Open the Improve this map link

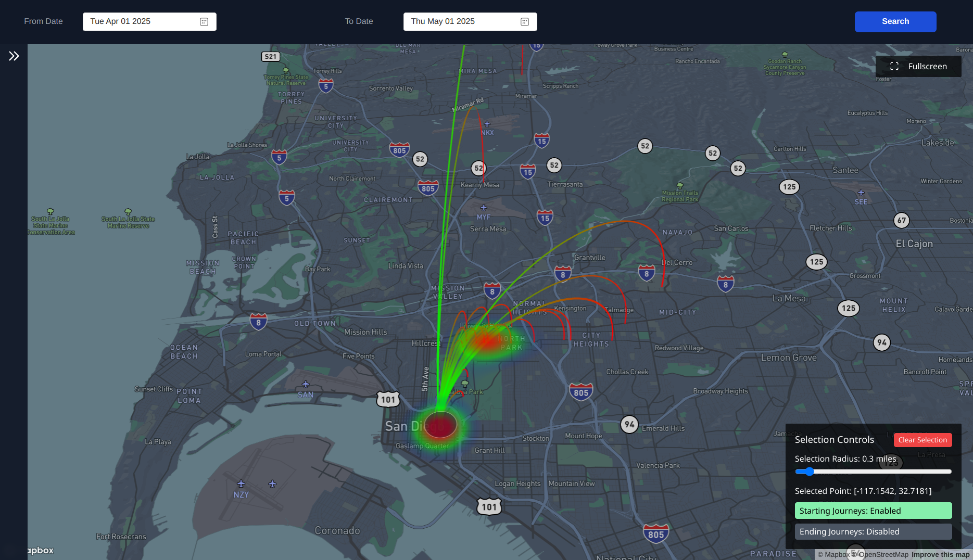coord(940,555)
